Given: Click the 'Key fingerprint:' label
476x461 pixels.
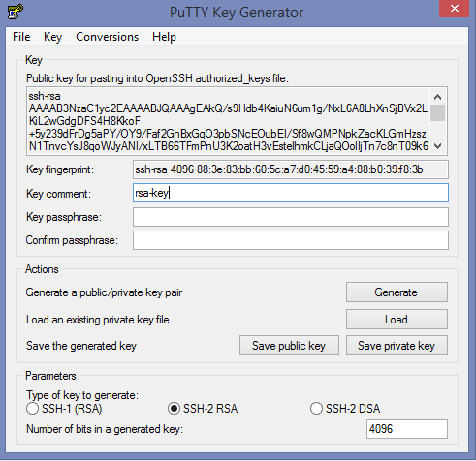Looking at the screenshot, I should click(60, 169).
